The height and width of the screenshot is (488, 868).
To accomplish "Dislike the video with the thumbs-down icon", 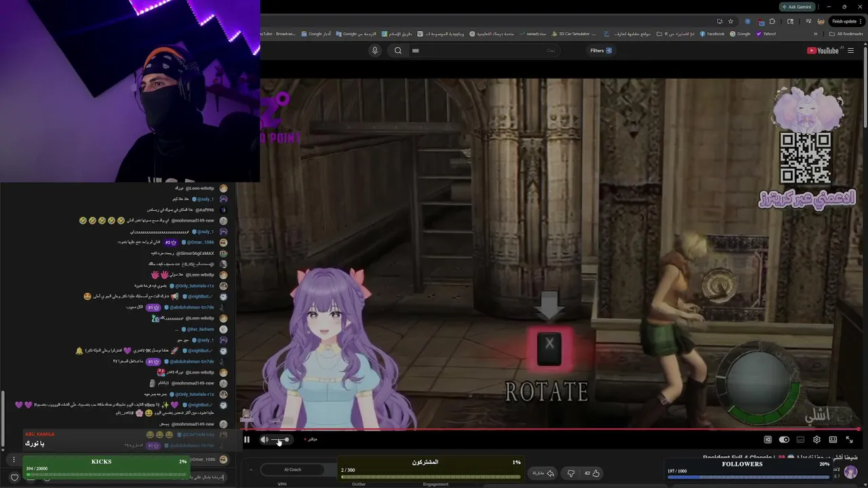I will point(570,473).
